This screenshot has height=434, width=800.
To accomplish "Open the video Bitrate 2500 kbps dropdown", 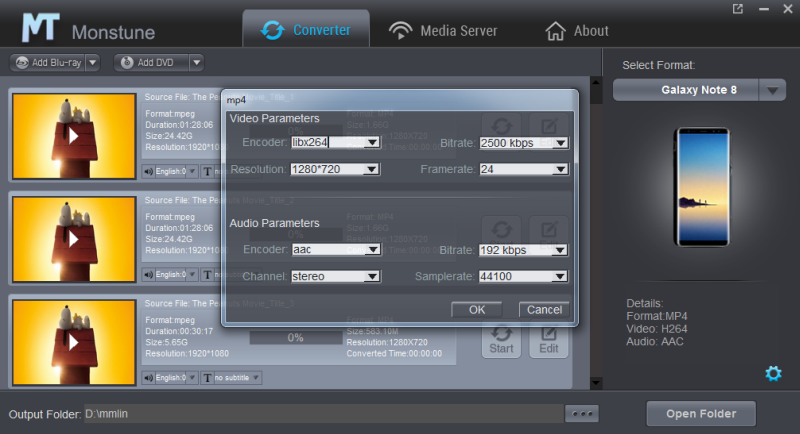I will (560, 143).
